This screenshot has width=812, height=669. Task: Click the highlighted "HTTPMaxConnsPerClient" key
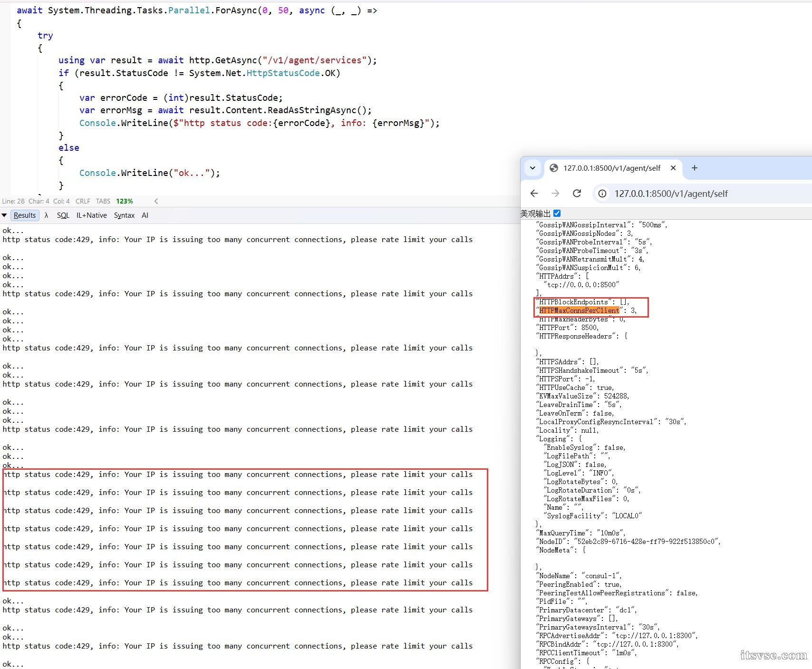[x=579, y=310]
